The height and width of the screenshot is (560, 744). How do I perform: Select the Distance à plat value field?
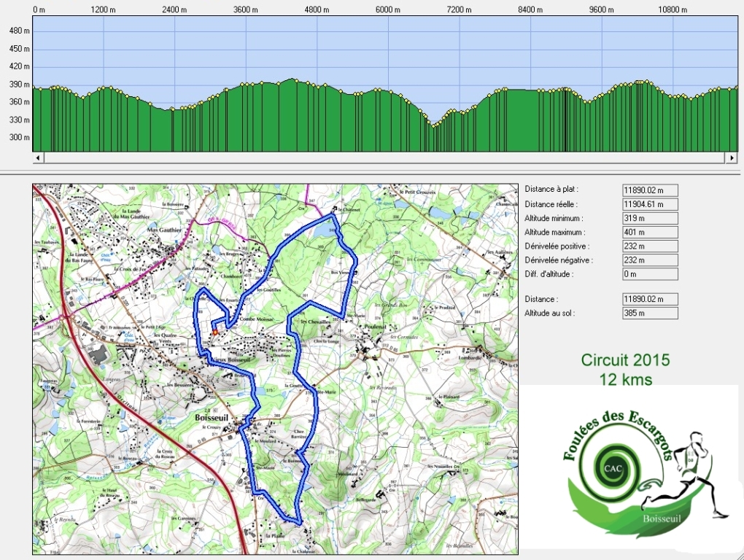(650, 190)
